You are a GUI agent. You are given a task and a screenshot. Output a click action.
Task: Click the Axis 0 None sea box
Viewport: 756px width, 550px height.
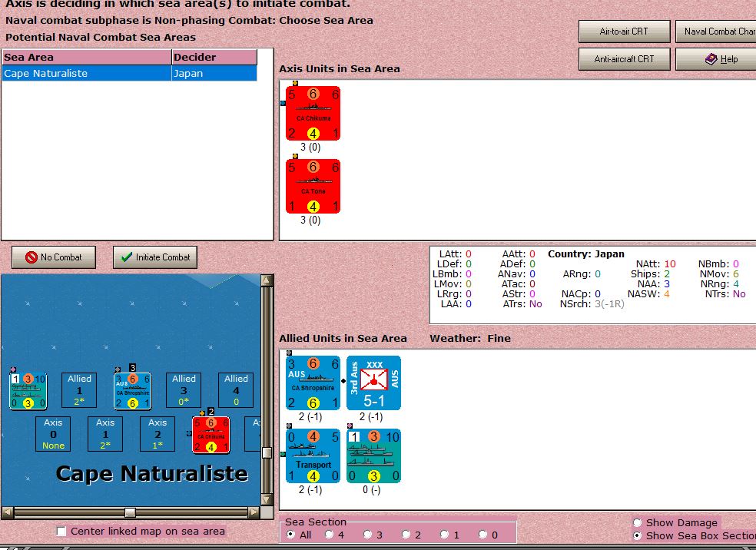pyautogui.click(x=53, y=434)
